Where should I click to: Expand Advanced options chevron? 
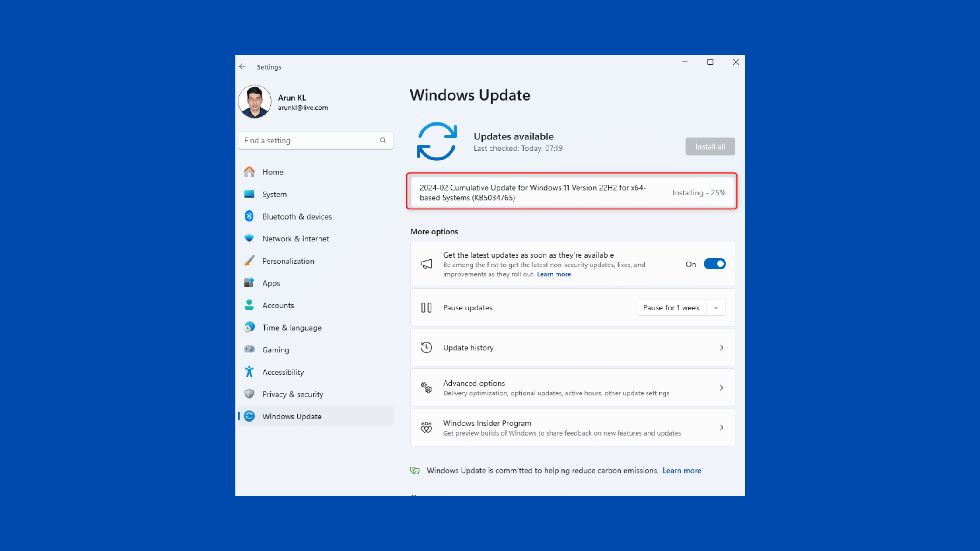tap(721, 387)
